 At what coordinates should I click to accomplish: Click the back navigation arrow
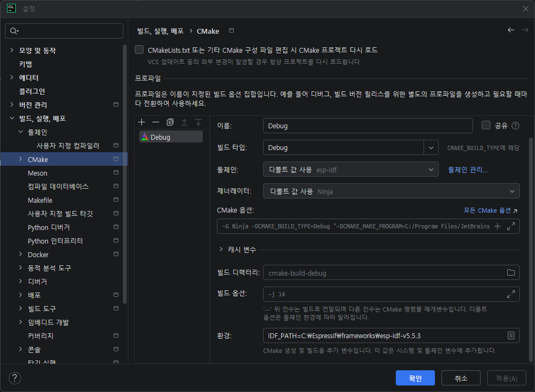[x=511, y=30]
